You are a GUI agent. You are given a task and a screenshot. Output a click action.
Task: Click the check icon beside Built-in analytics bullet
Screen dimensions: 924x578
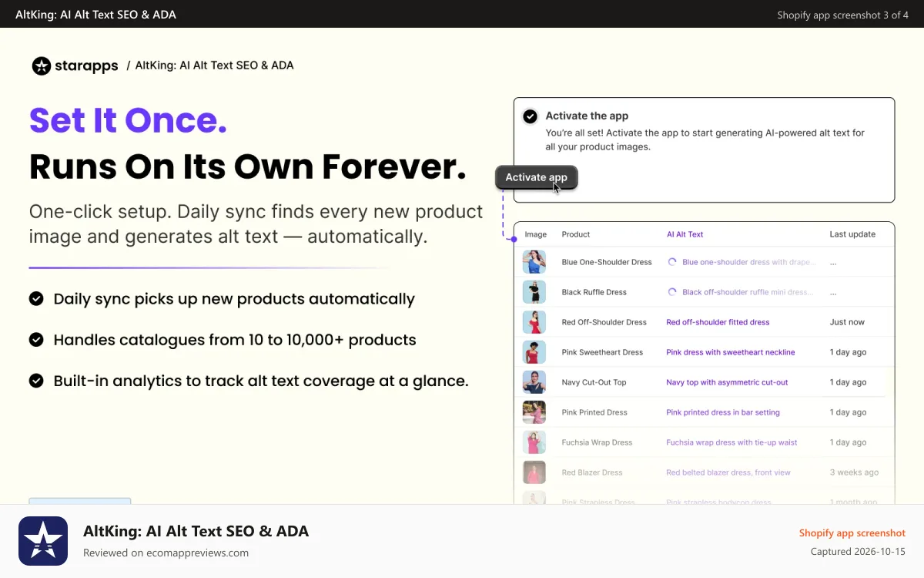coord(36,380)
